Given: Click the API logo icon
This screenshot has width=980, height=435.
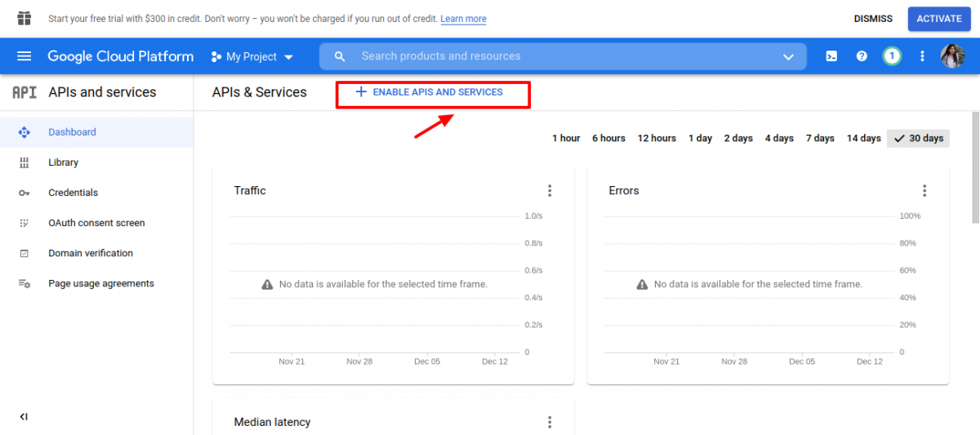Looking at the screenshot, I should click(x=24, y=92).
